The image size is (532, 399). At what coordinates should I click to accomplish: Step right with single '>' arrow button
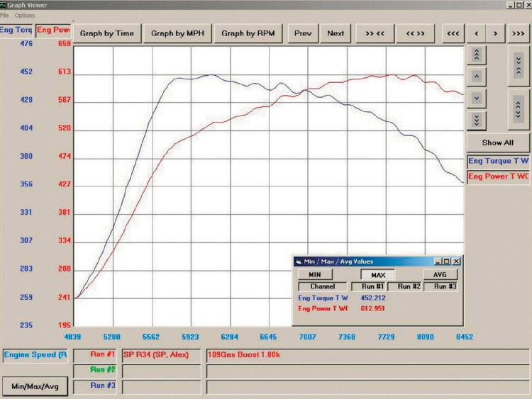tap(495, 33)
